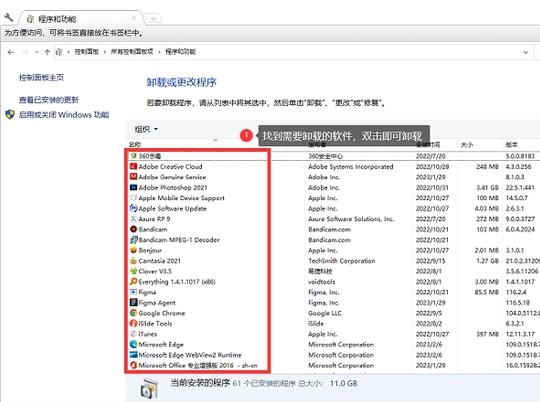Open the 组织 dropdown menu
The width and height of the screenshot is (540, 402).
[146, 129]
